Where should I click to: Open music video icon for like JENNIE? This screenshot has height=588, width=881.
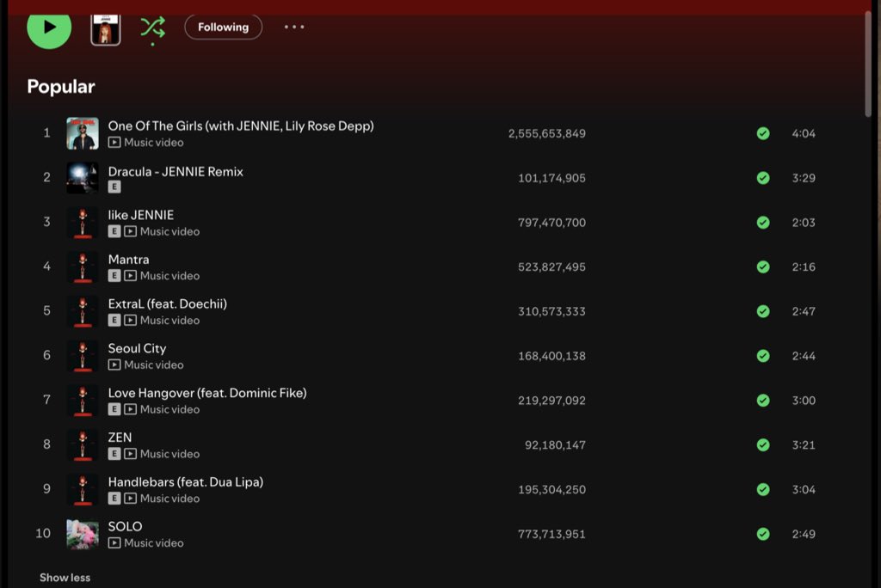click(x=131, y=231)
